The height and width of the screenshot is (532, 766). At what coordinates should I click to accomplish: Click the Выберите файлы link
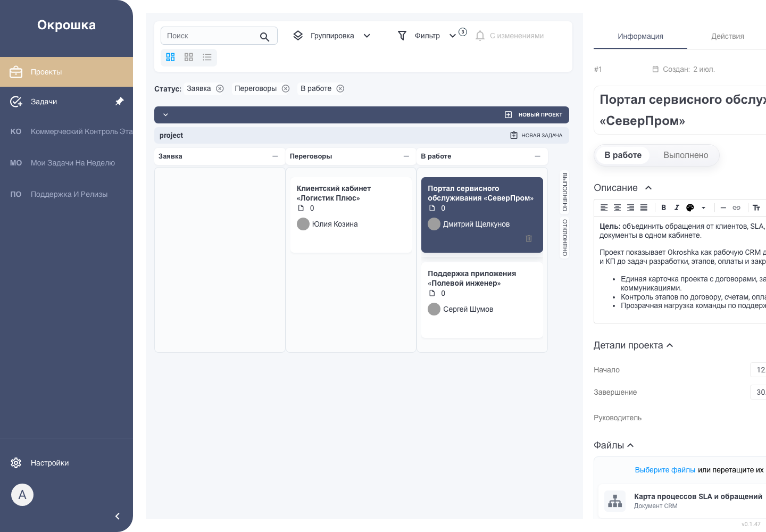point(665,470)
